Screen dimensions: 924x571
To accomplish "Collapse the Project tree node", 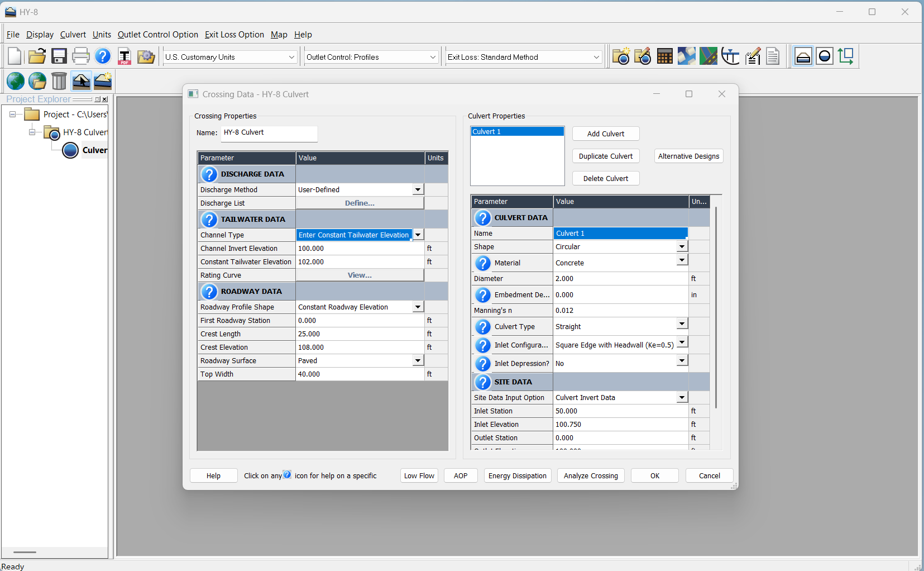I will (x=12, y=115).
